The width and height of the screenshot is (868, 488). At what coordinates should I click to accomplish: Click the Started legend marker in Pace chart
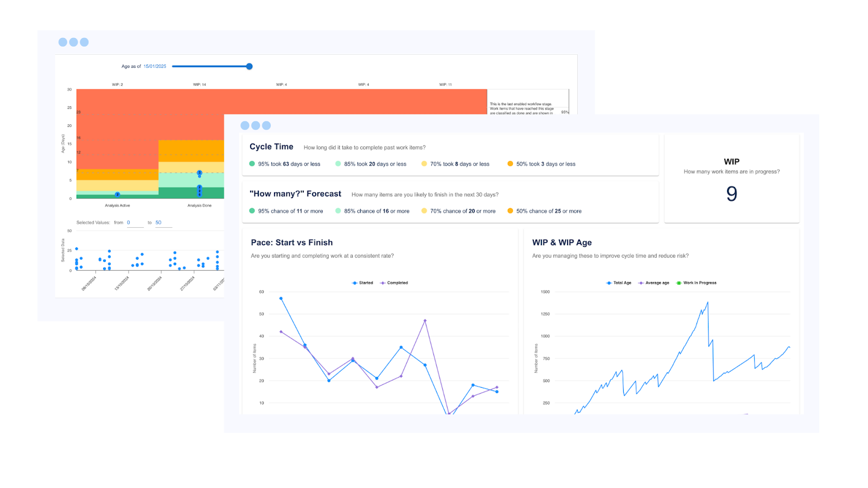pos(354,282)
